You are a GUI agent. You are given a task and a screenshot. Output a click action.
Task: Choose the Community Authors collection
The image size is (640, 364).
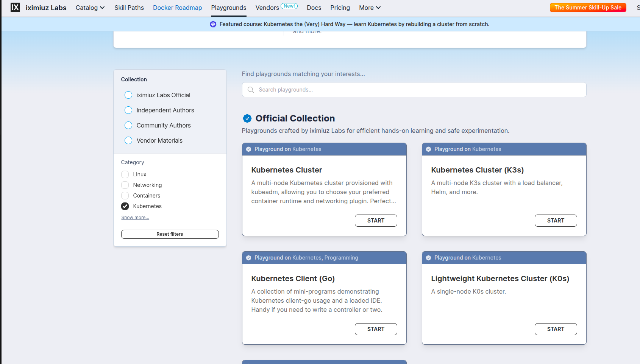click(128, 125)
